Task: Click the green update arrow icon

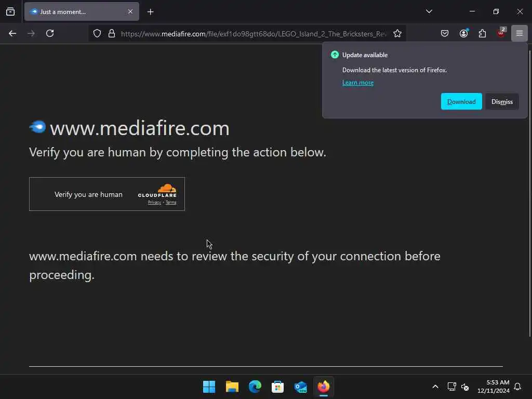Action: tap(335, 55)
